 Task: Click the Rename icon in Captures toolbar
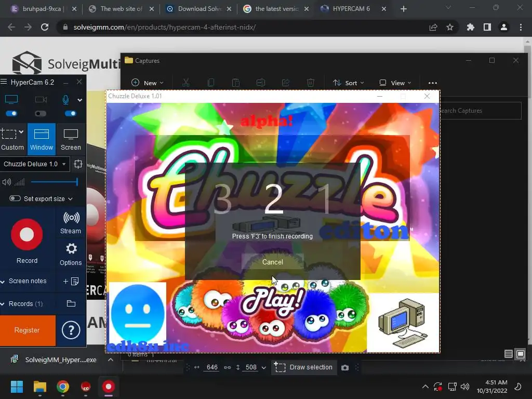[x=261, y=83]
